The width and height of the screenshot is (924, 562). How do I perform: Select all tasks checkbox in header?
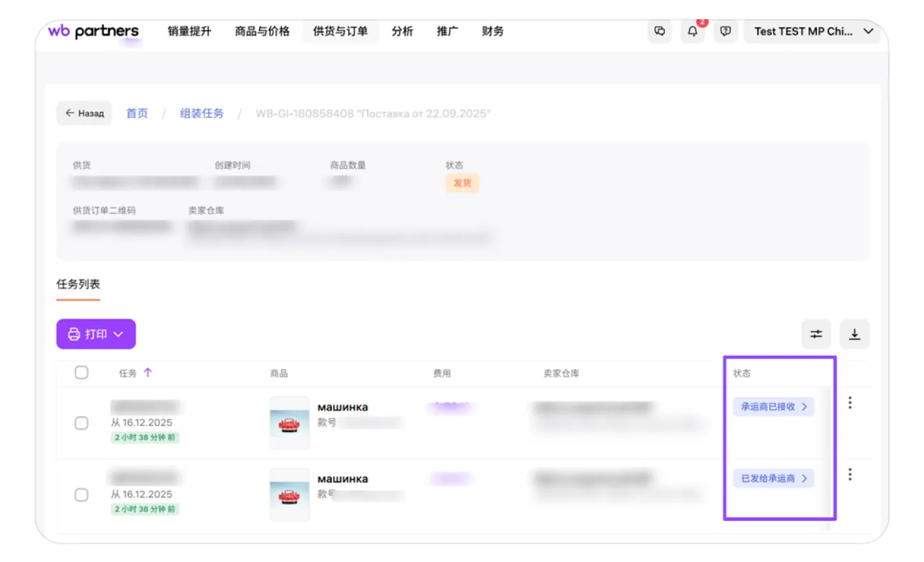click(x=81, y=373)
